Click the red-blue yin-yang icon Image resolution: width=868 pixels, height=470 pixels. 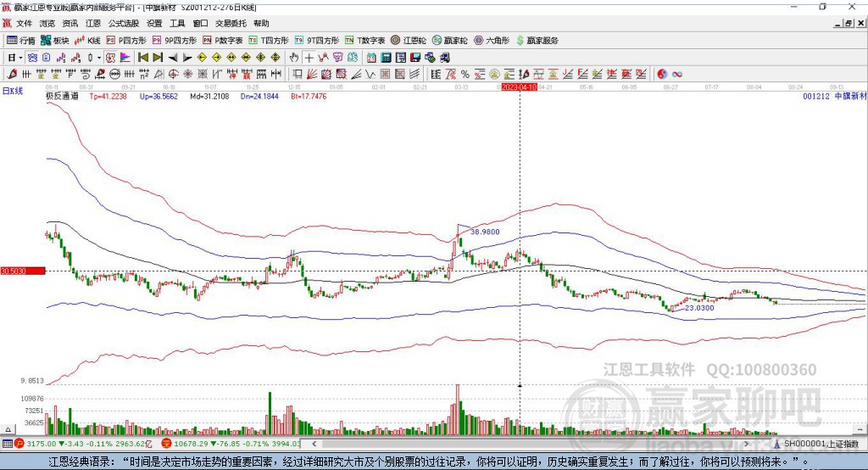tap(662, 74)
